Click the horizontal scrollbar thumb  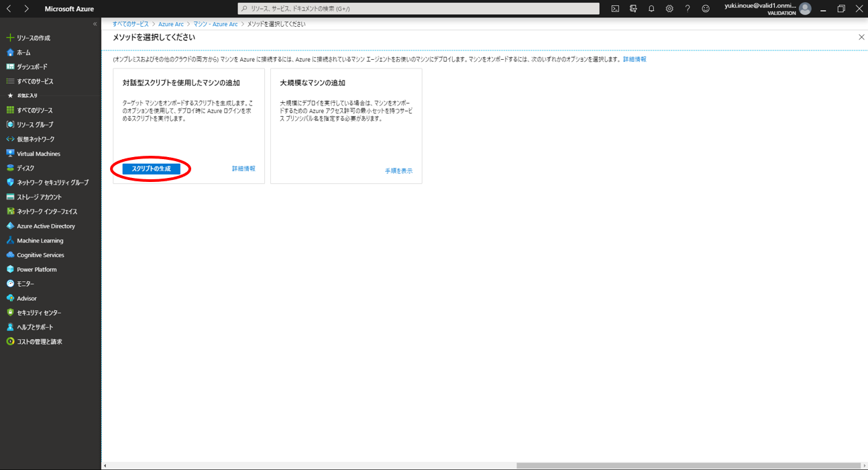[x=688, y=465]
